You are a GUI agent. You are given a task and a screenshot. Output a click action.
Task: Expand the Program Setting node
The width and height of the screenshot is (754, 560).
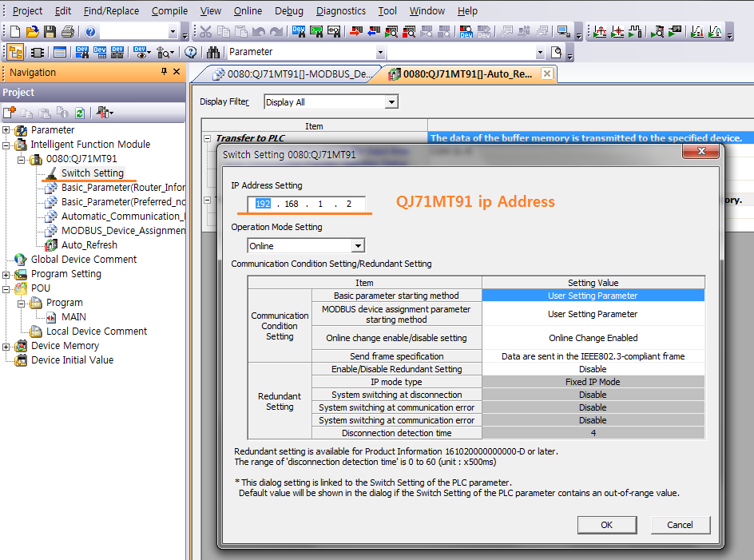pyautogui.click(x=6, y=275)
